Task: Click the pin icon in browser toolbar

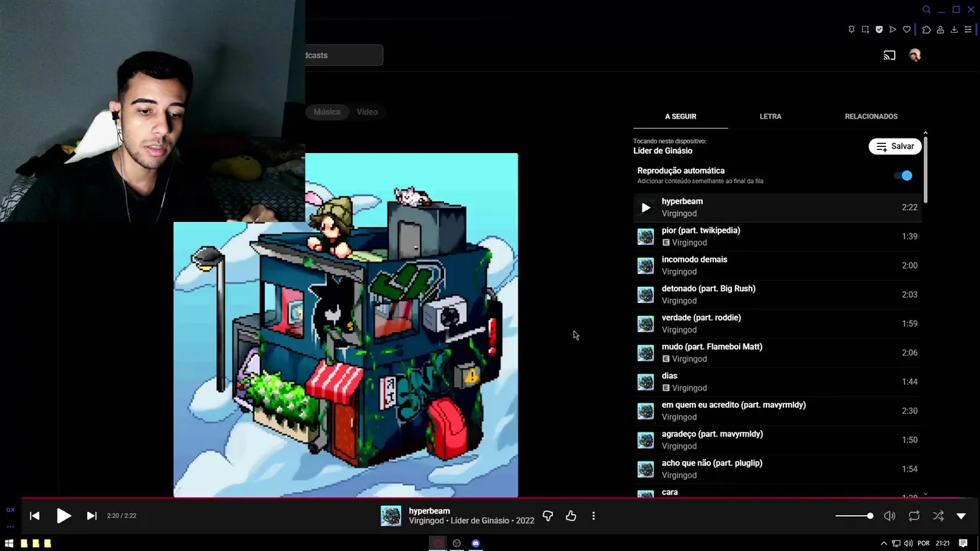Action: tap(851, 30)
